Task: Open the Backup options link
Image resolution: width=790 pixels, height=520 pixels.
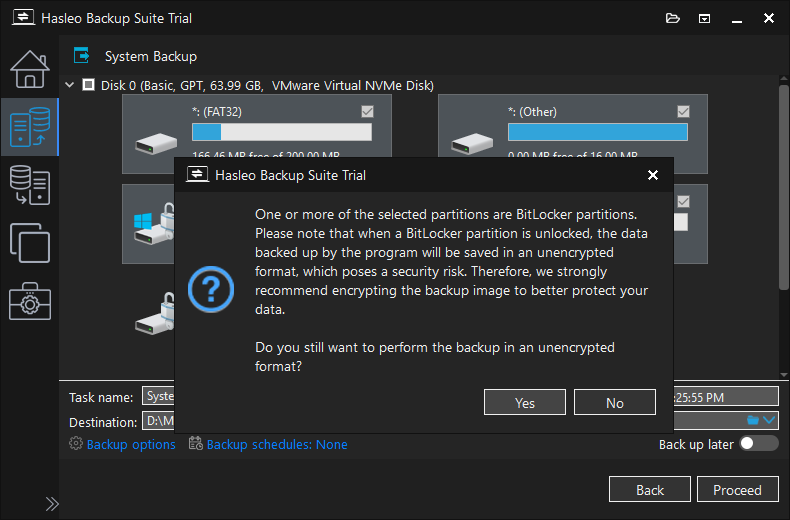Action: [131, 444]
